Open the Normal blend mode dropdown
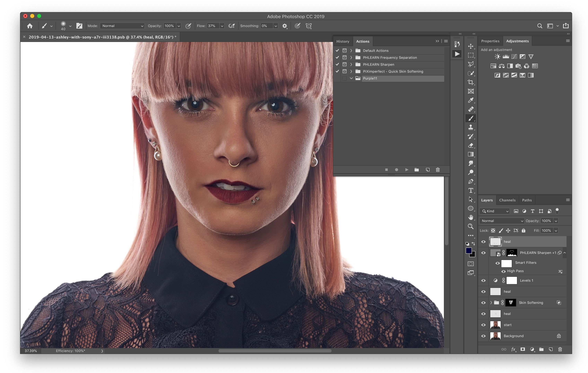The height and width of the screenshot is (373, 588). (501, 220)
